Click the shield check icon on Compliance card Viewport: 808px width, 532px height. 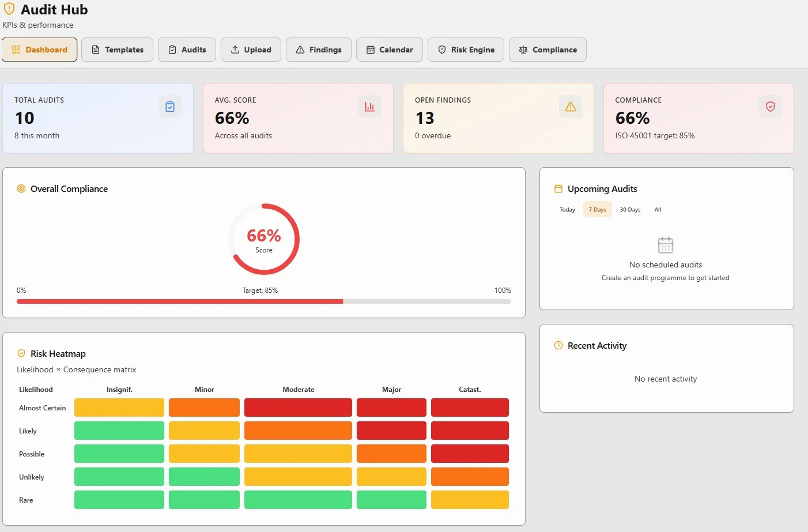[x=770, y=106]
